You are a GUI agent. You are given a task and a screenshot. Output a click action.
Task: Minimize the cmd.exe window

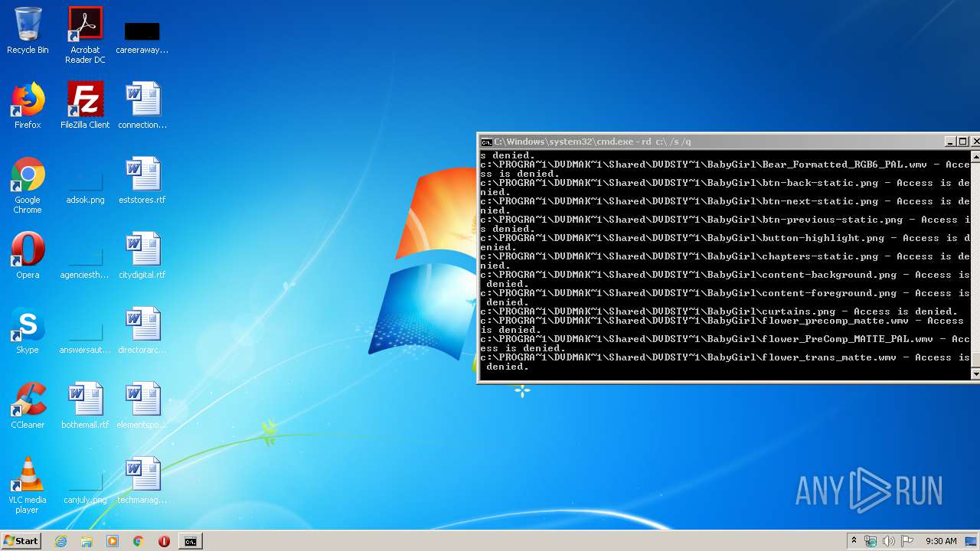coord(950,142)
